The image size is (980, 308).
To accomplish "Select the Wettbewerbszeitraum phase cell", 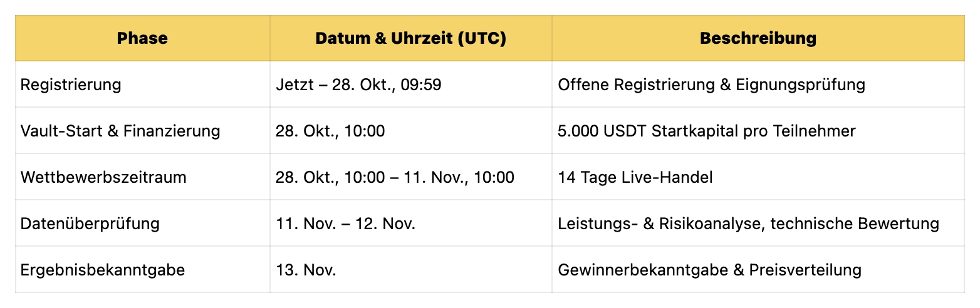I will pyautogui.click(x=103, y=177).
